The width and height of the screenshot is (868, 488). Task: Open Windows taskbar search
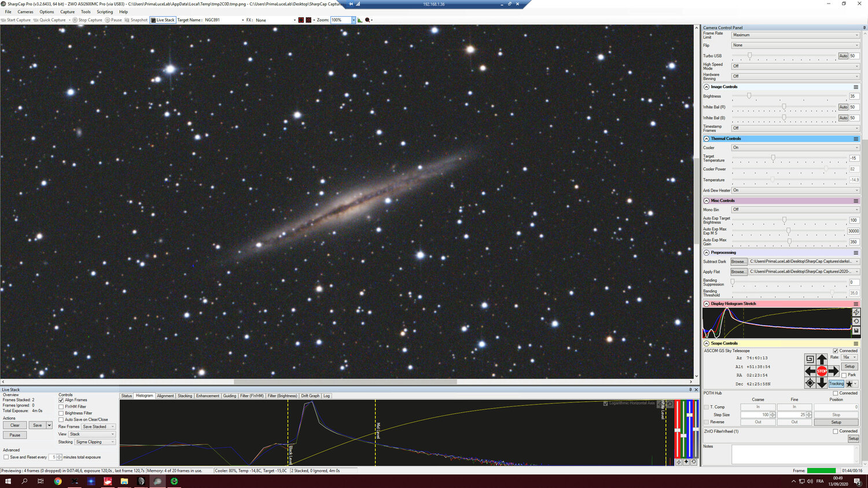coord(24,481)
